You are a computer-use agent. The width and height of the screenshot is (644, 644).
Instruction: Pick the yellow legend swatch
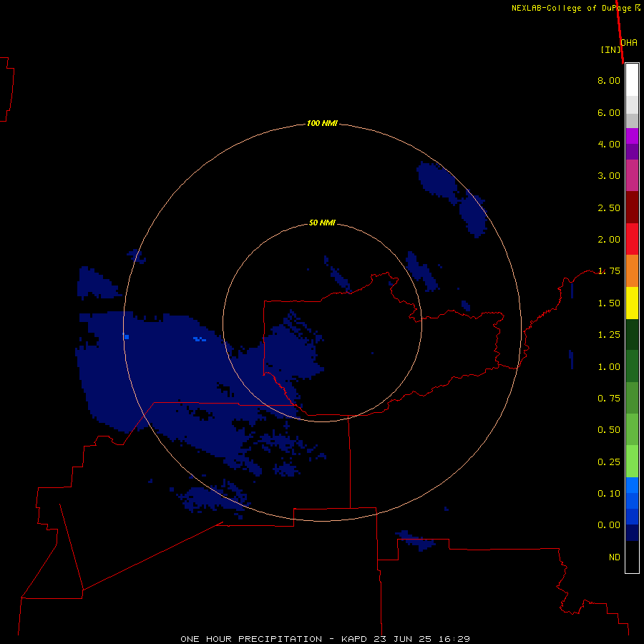tap(632, 303)
